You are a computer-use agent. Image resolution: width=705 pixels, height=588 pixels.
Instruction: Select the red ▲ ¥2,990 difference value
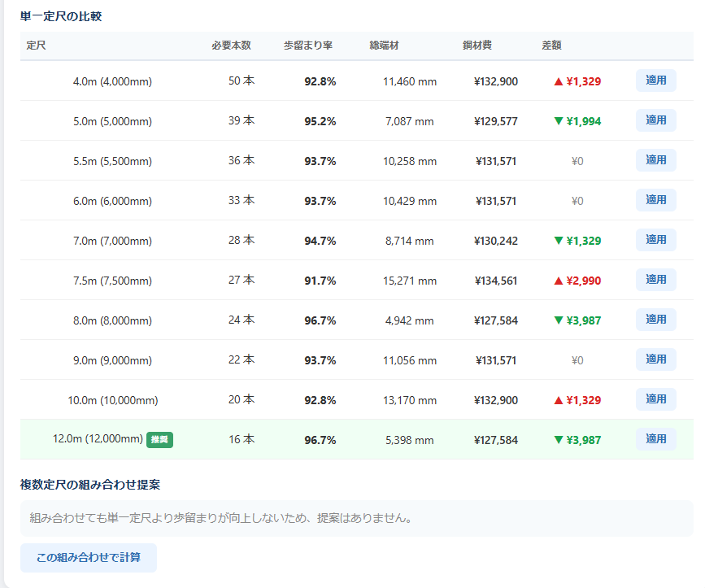[577, 281]
